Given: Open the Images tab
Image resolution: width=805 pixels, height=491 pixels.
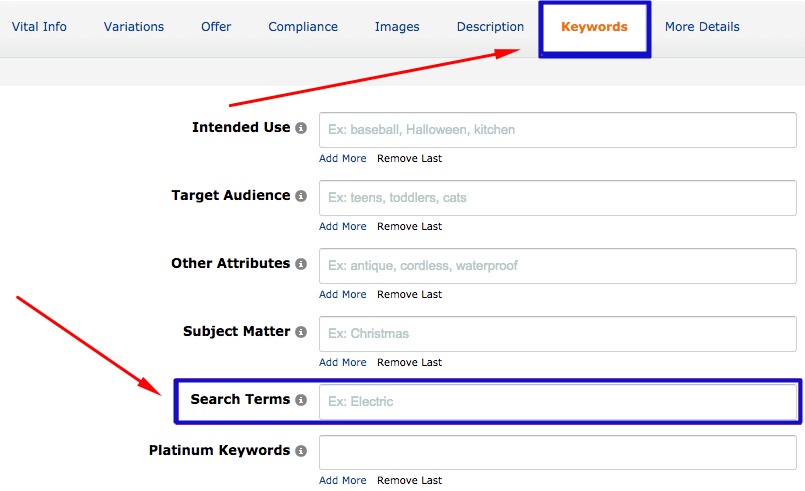Looking at the screenshot, I should click(397, 27).
